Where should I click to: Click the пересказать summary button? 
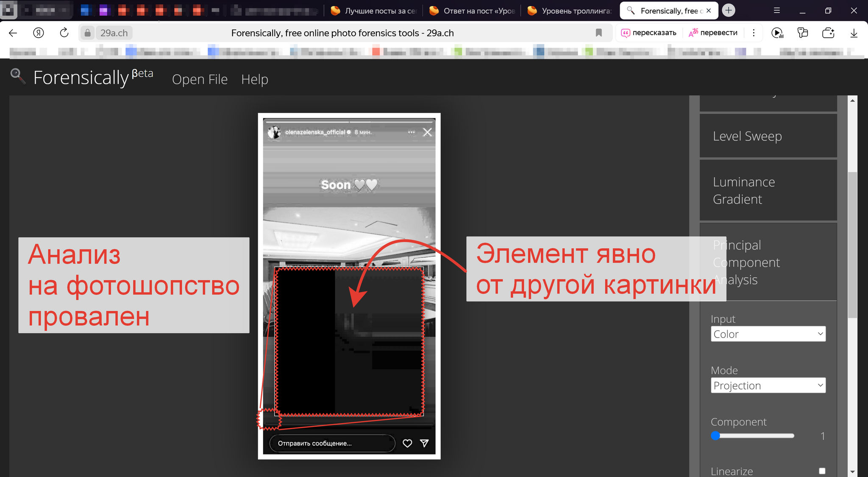648,33
